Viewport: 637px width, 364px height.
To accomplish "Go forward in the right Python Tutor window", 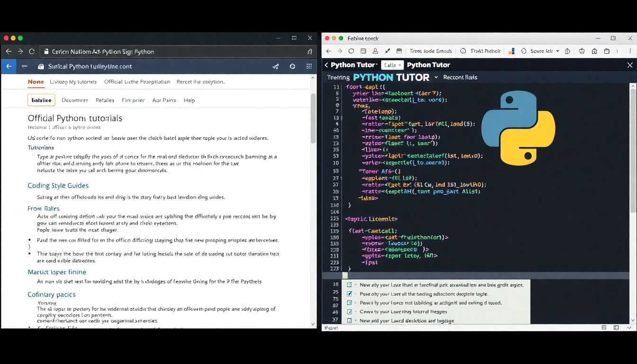I will [340, 51].
